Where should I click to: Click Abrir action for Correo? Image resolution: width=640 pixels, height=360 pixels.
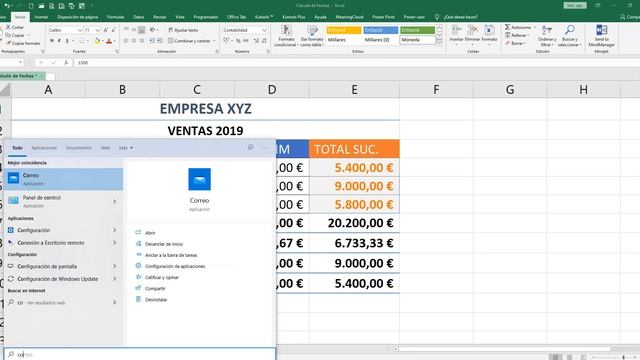pyautogui.click(x=150, y=233)
